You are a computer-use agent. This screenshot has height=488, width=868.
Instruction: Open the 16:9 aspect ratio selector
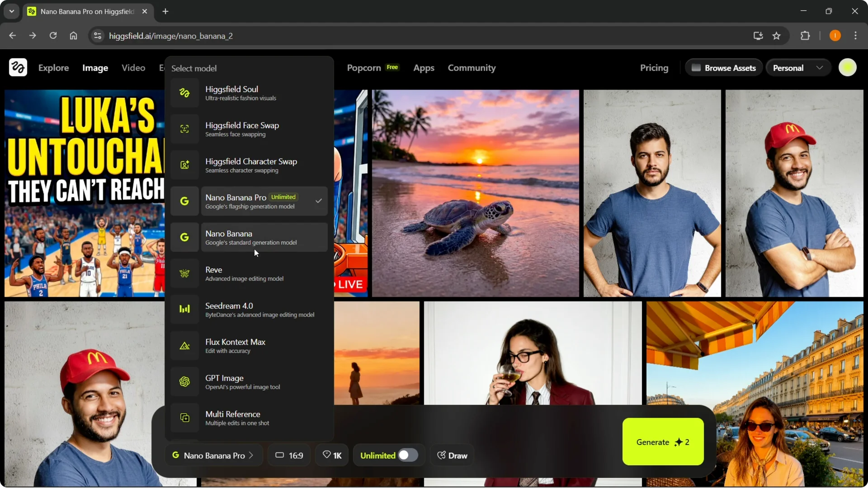click(x=289, y=455)
